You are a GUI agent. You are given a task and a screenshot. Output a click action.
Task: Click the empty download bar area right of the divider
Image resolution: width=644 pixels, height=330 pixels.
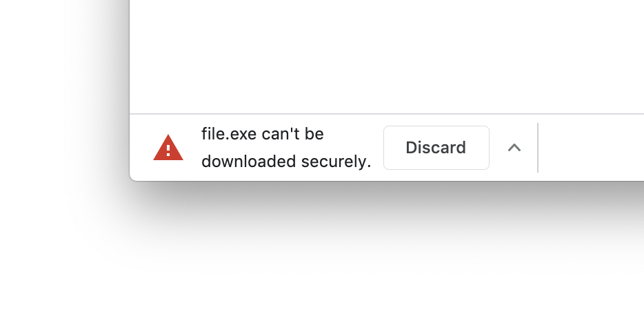coord(592,148)
